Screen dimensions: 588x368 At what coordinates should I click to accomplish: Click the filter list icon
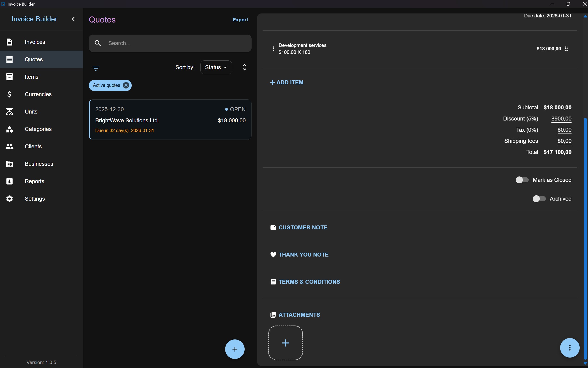point(96,69)
